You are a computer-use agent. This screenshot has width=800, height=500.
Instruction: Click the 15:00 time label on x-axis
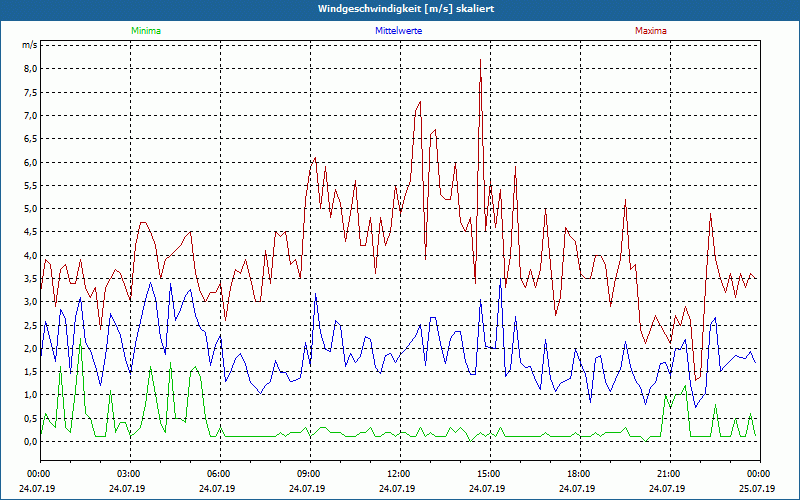pos(490,474)
